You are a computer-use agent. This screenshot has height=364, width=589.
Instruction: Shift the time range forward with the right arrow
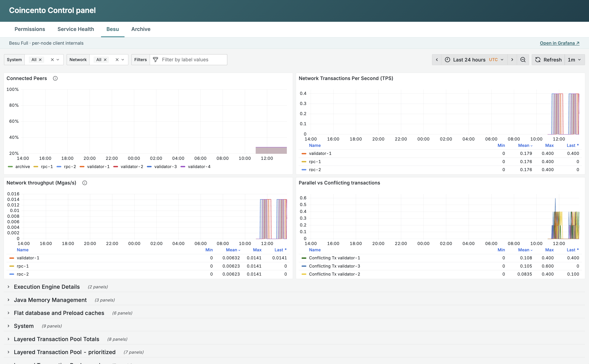click(x=512, y=60)
